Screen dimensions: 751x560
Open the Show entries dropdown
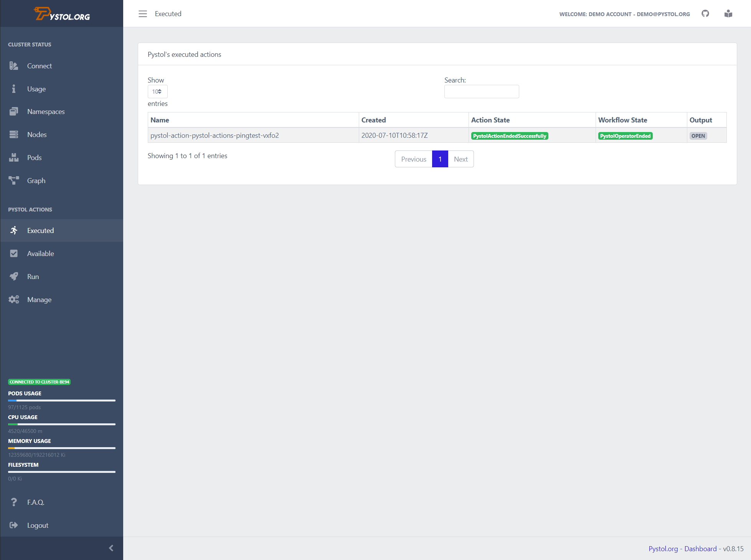pyautogui.click(x=157, y=92)
